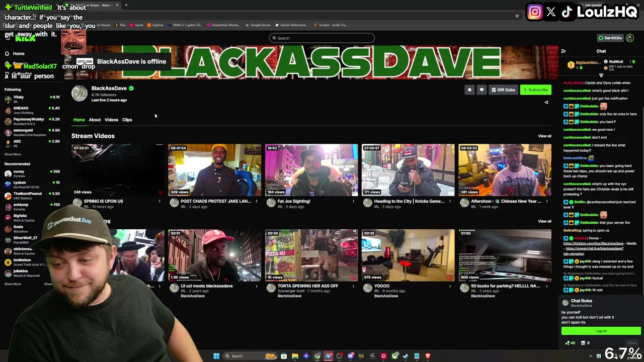
Task: Collapse the chat panel with the arrow icon
Action: pos(563,51)
